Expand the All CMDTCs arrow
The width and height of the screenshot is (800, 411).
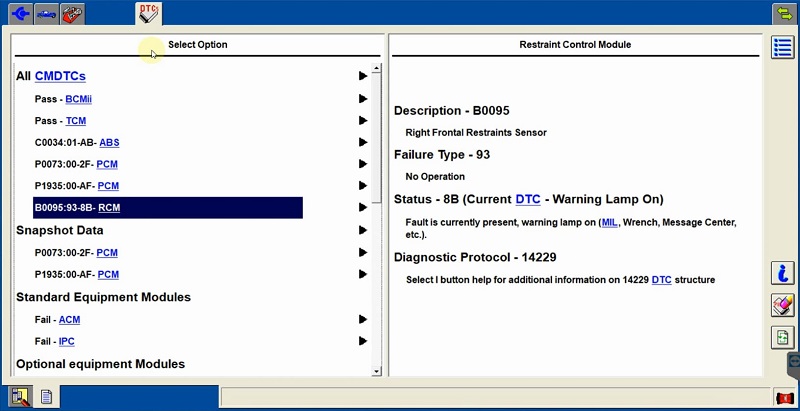363,76
